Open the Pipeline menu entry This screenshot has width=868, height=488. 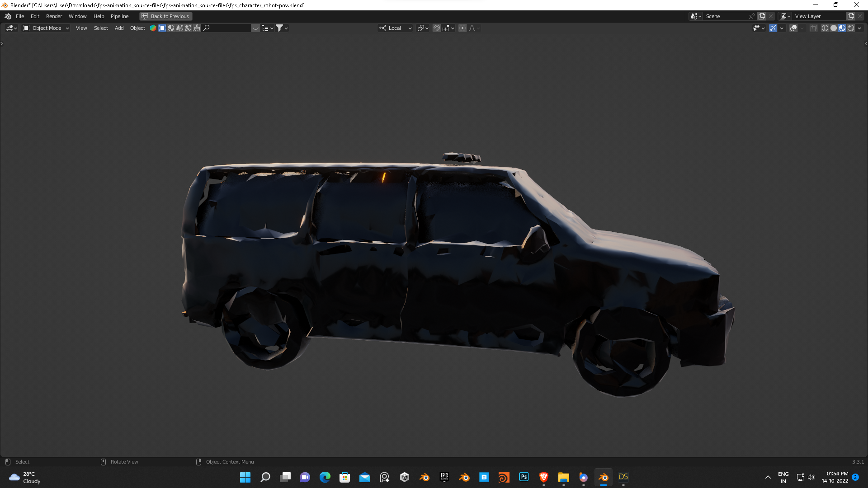119,16
